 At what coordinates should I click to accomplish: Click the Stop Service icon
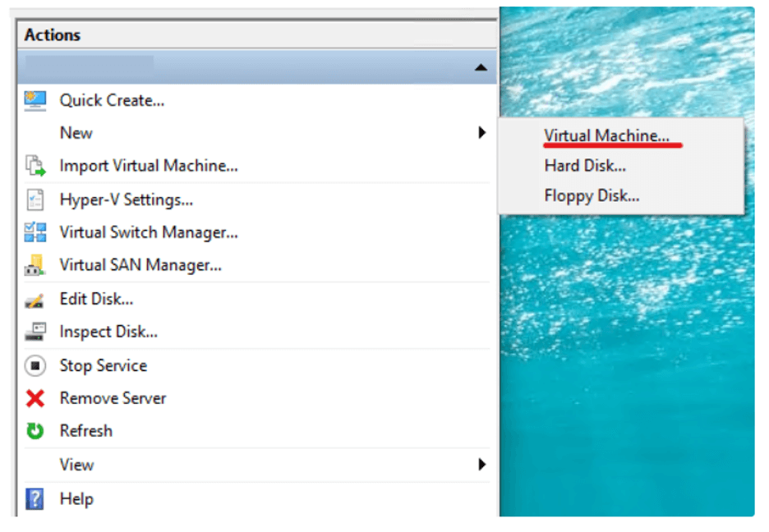(x=35, y=365)
